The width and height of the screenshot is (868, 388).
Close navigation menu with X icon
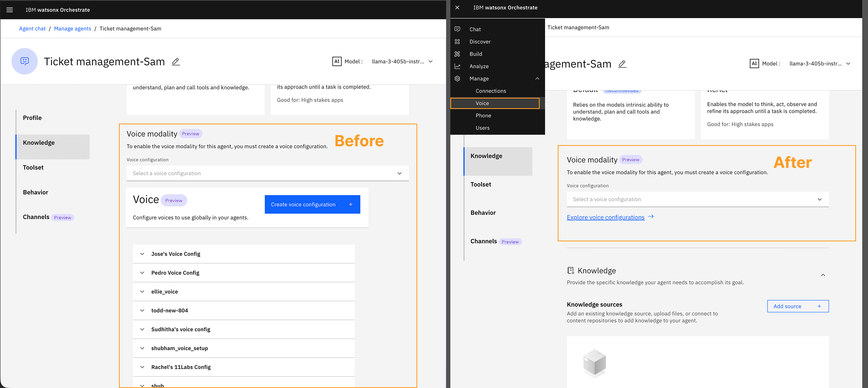(x=457, y=7)
